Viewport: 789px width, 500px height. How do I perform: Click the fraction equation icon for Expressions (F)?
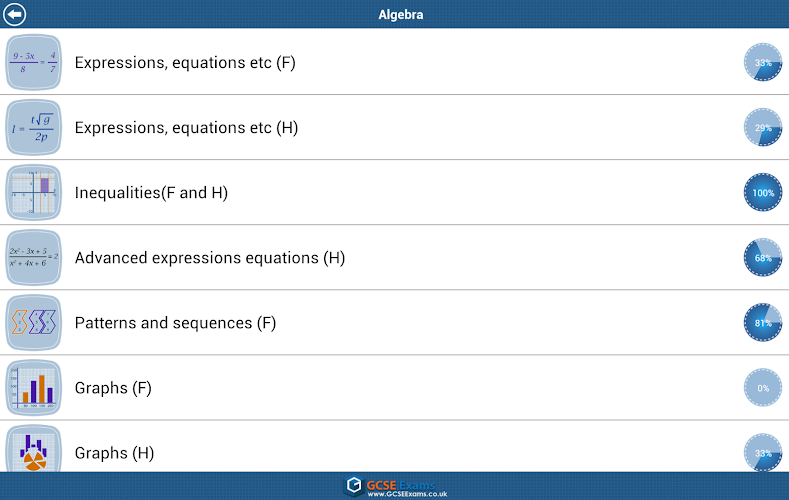pyautogui.click(x=34, y=62)
